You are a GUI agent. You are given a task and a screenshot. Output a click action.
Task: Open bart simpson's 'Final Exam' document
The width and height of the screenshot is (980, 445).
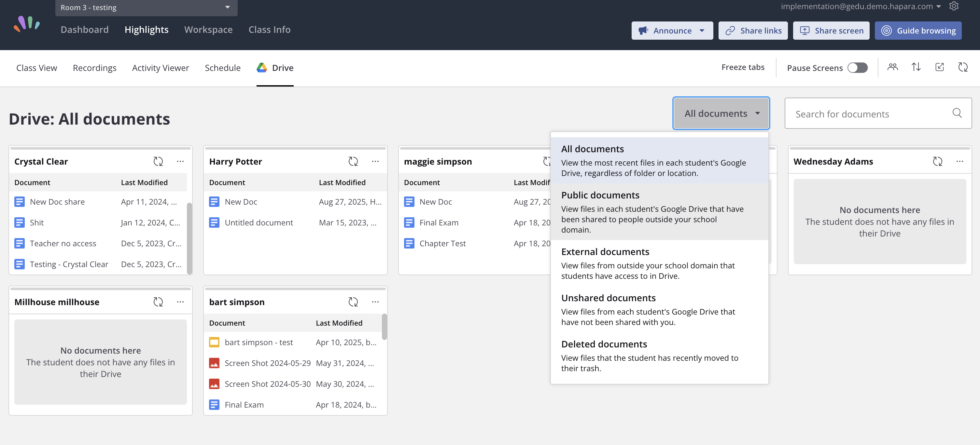(244, 405)
